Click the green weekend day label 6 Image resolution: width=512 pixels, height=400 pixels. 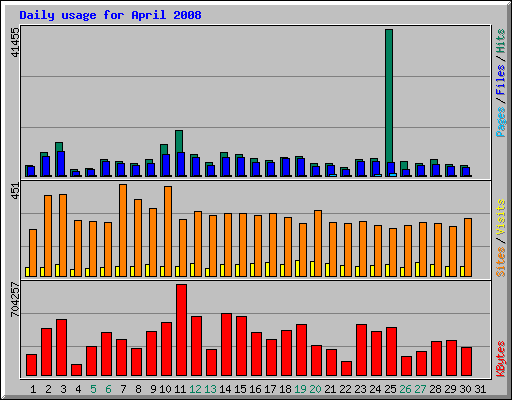108,389
